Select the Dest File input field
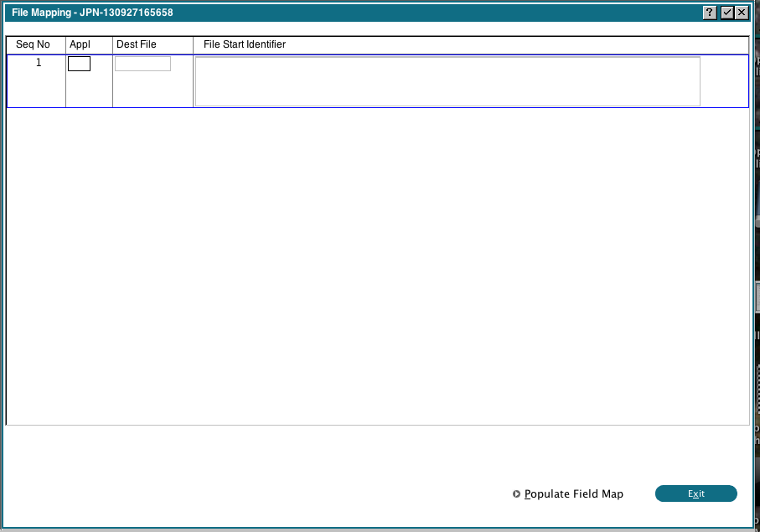 tap(142, 63)
